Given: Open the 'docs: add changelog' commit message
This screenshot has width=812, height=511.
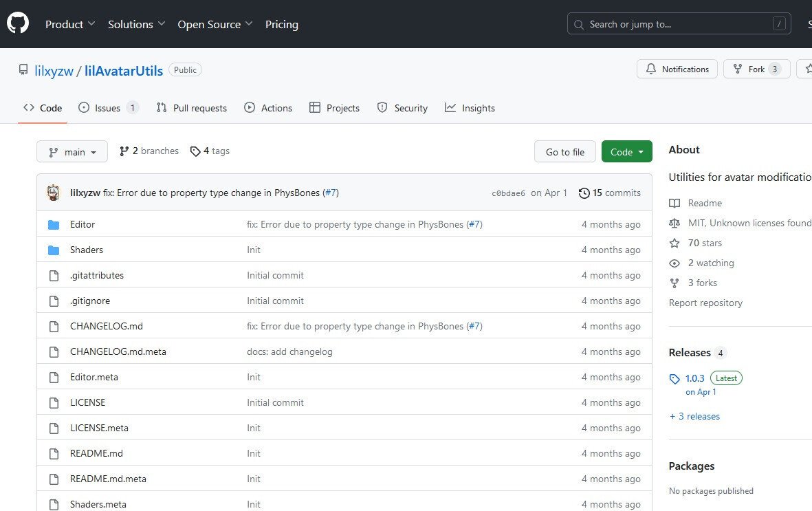Looking at the screenshot, I should point(289,351).
